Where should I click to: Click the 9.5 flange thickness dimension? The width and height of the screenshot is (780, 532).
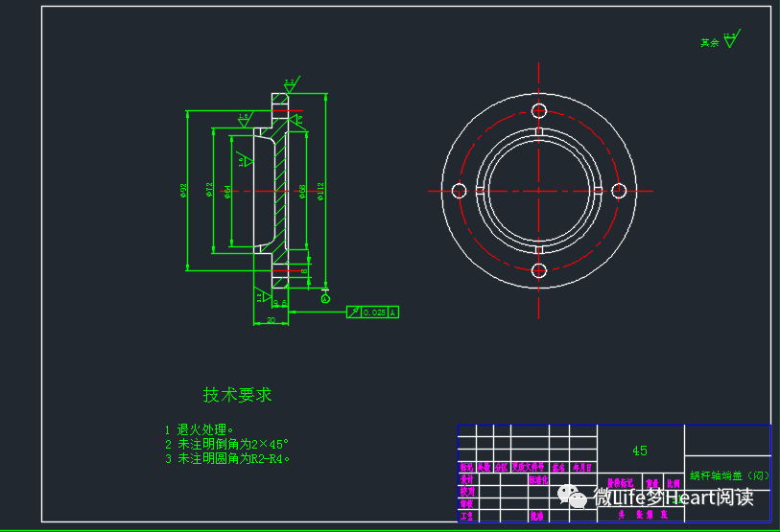[280, 303]
